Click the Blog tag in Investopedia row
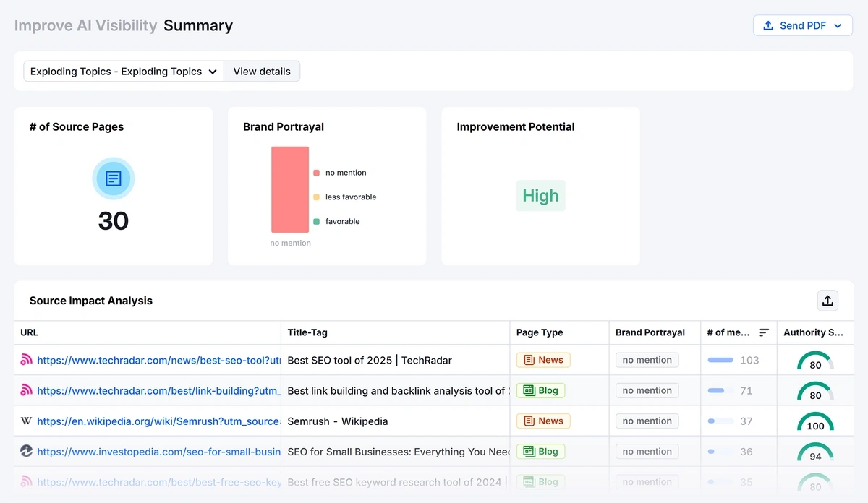The width and height of the screenshot is (868, 503). pyautogui.click(x=540, y=451)
